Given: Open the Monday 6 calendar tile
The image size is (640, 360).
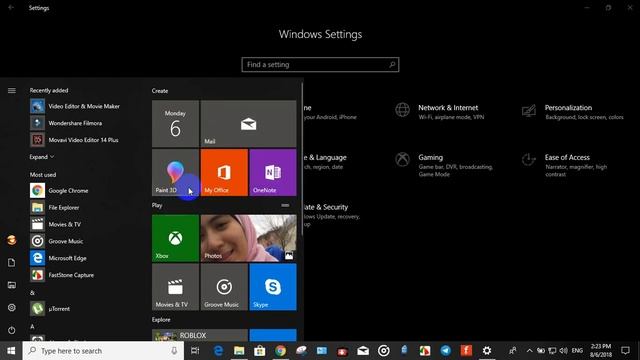Looking at the screenshot, I should click(176, 124).
